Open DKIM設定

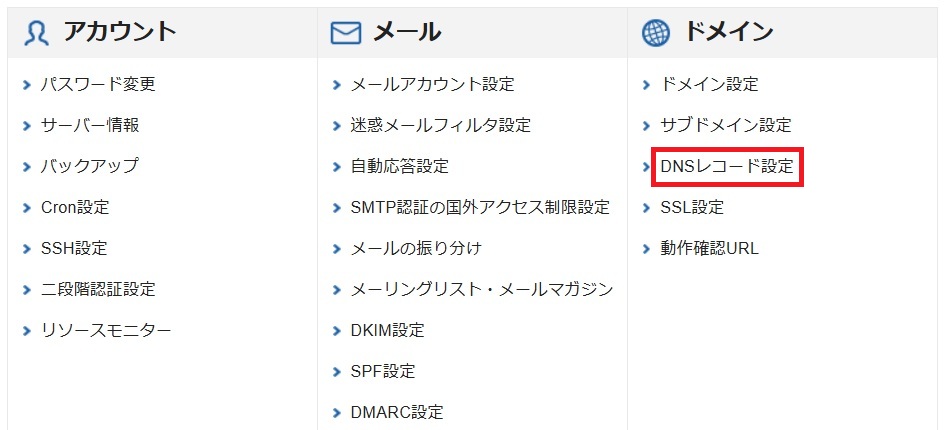click(387, 330)
